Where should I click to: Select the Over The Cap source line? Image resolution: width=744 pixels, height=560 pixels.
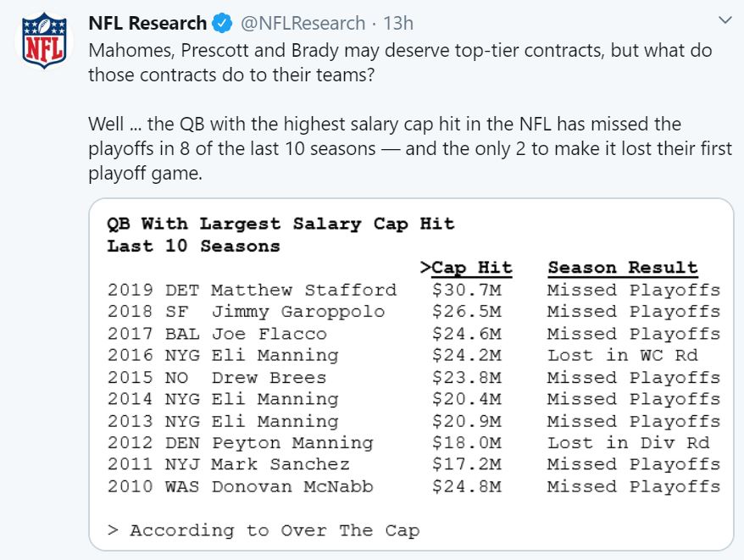click(x=262, y=530)
